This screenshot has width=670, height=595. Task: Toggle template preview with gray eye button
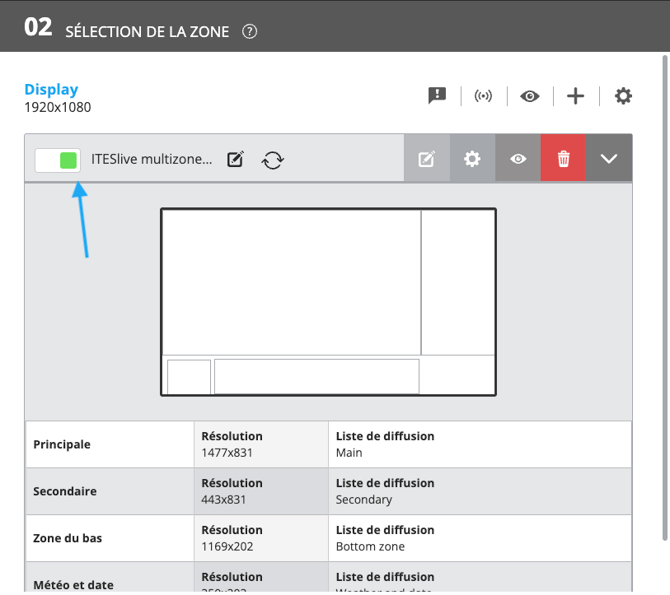[518, 158]
